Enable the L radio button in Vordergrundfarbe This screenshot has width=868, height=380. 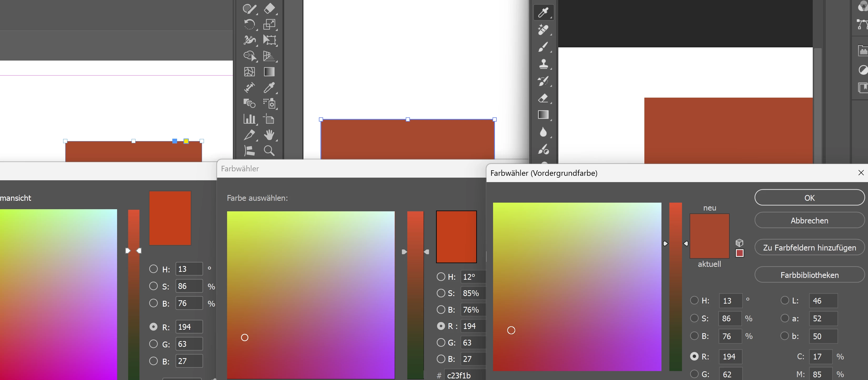785,300
